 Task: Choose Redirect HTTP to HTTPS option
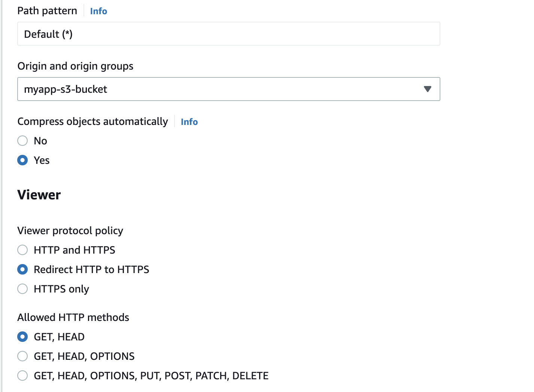pyautogui.click(x=22, y=269)
